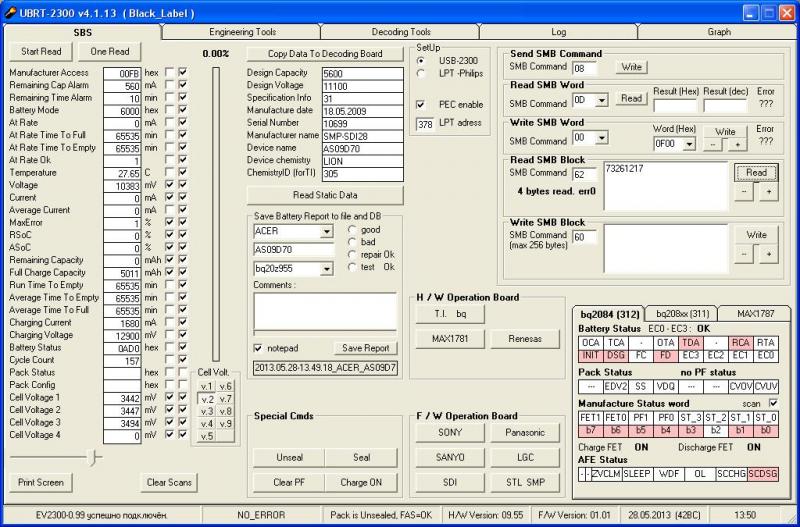
Task: Click the Save Report button
Action: [x=364, y=348]
